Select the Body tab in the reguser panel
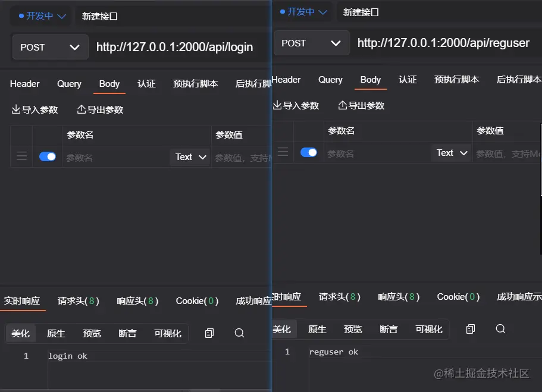 click(371, 80)
